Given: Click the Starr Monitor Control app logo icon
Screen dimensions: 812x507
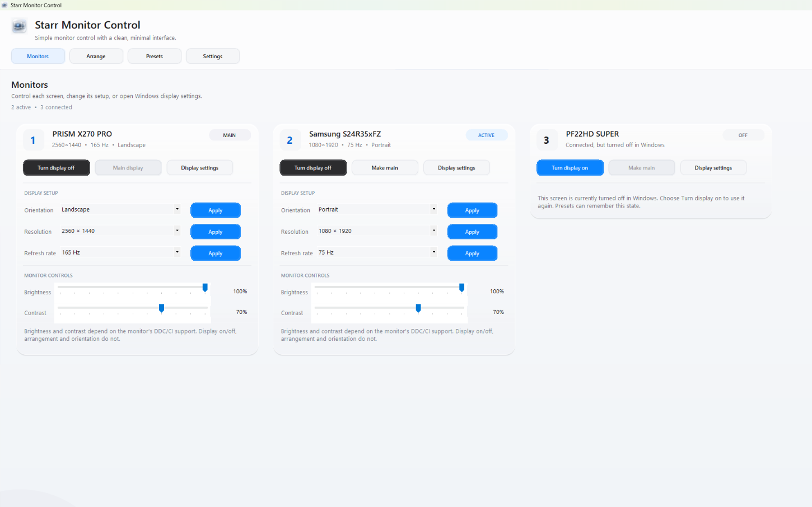Looking at the screenshot, I should click(x=19, y=26).
